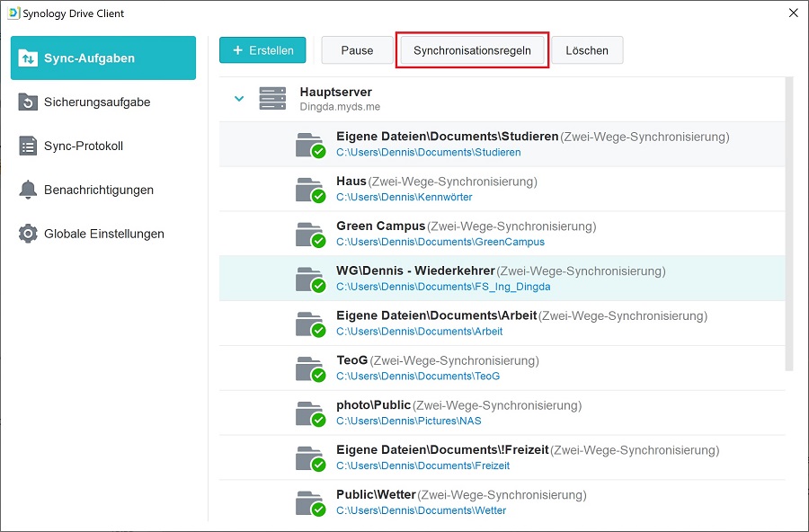Screen dimensions: 809x532
Task: Open path C:\Users\Dennis\Documents\Studieren
Action: pos(428,152)
